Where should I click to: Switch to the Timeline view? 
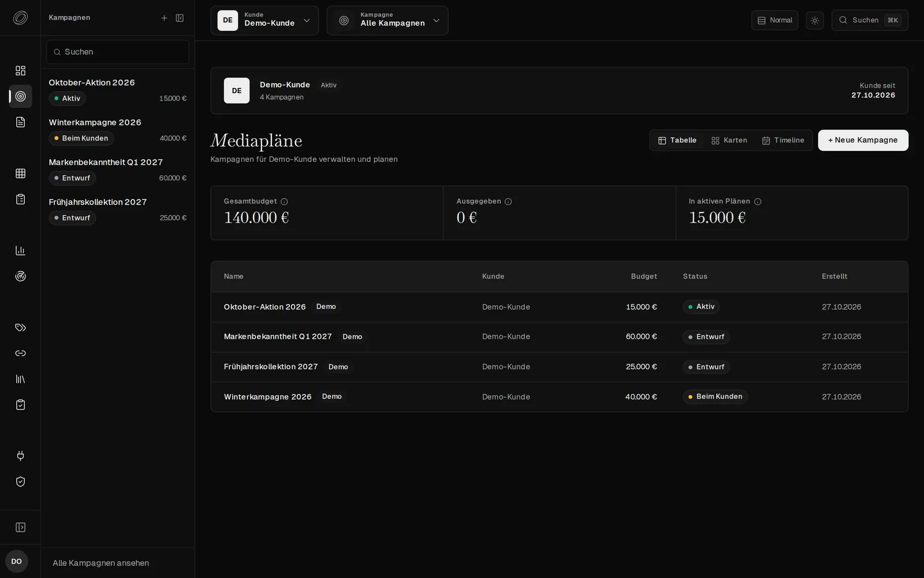click(x=783, y=140)
